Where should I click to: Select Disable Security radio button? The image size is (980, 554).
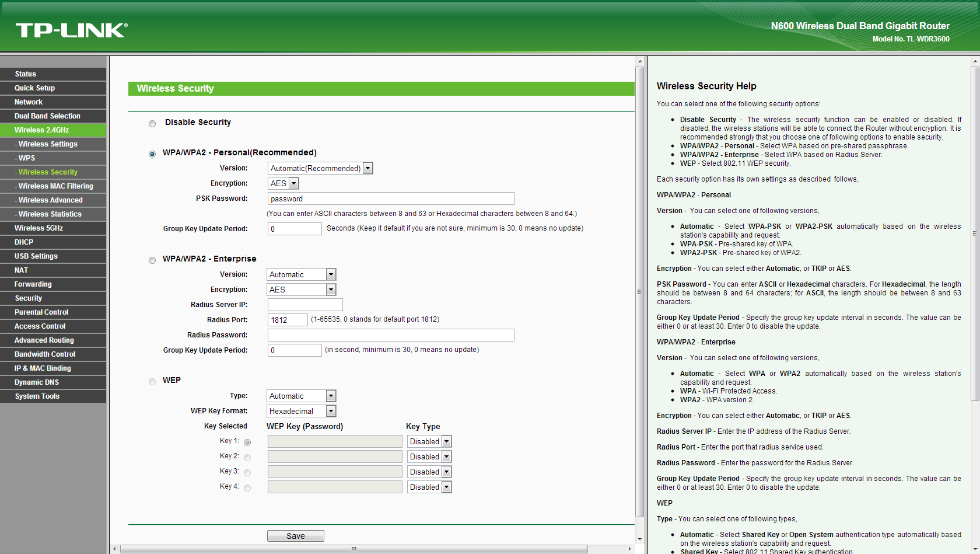pos(152,123)
